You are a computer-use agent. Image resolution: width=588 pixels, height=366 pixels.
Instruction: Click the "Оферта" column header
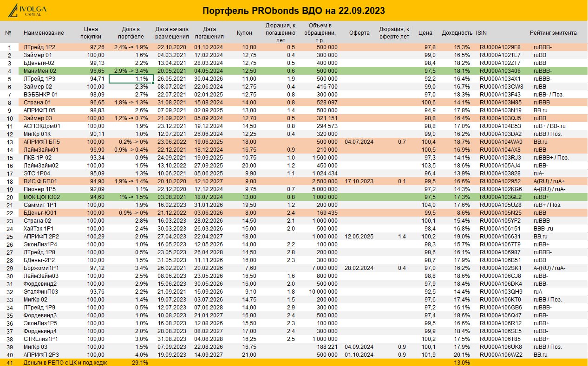(359, 33)
